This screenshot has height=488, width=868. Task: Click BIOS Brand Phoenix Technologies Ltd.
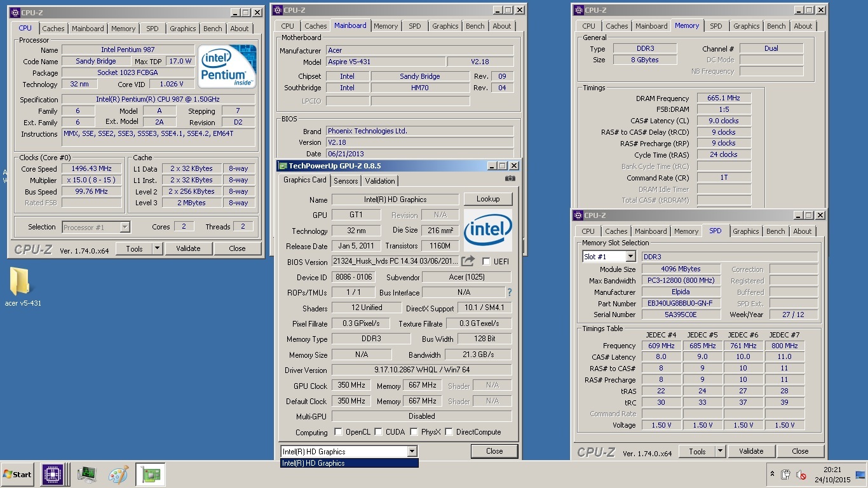point(419,131)
